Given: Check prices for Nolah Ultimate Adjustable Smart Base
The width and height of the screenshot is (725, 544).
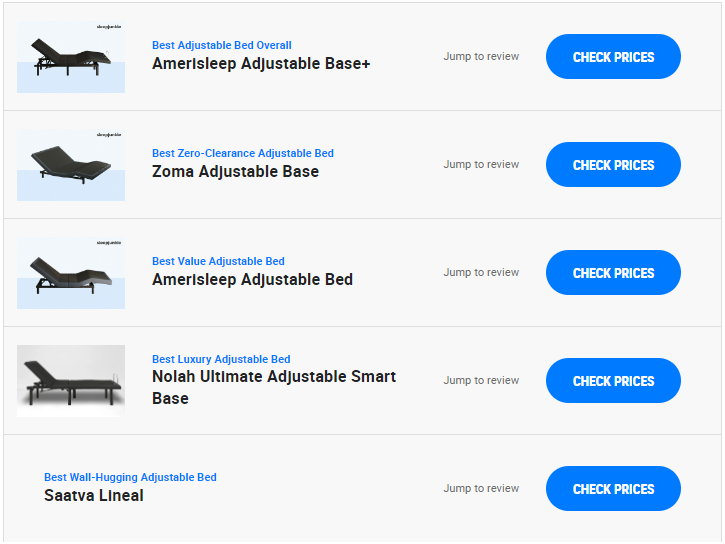Looking at the screenshot, I should [x=613, y=381].
